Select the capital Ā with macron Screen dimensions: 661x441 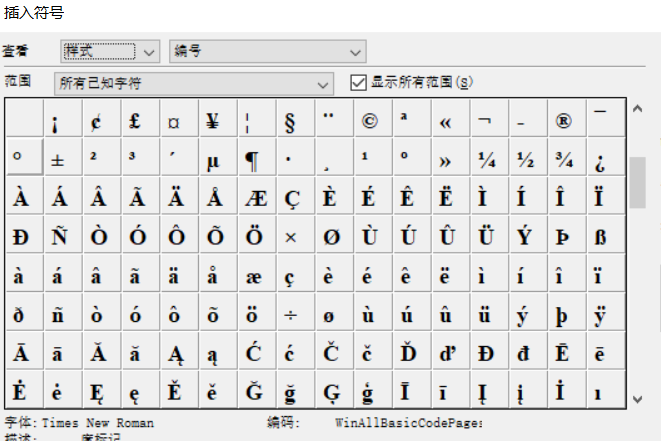(24, 351)
